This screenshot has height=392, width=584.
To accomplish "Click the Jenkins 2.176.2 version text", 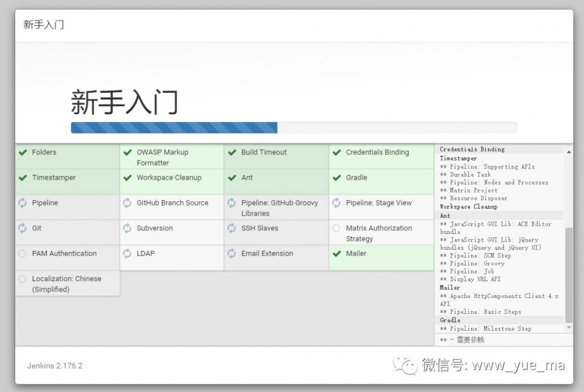I will 55,366.
